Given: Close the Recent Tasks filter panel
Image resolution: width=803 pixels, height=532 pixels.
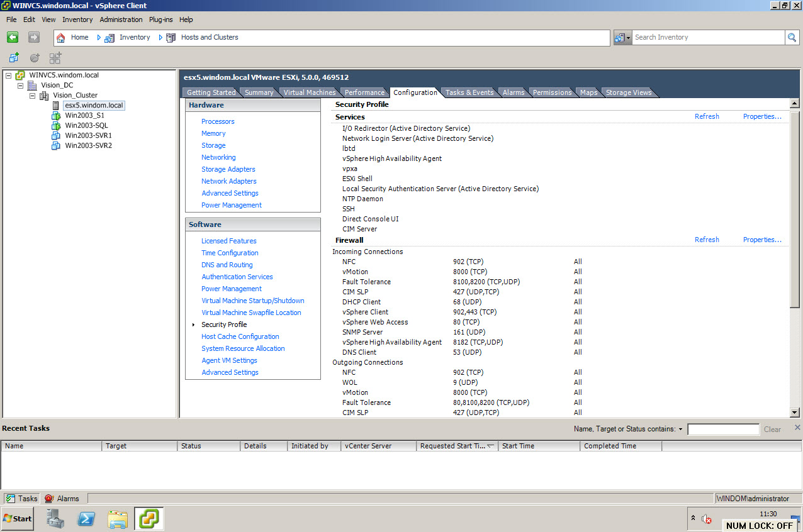Looking at the screenshot, I should point(797,428).
